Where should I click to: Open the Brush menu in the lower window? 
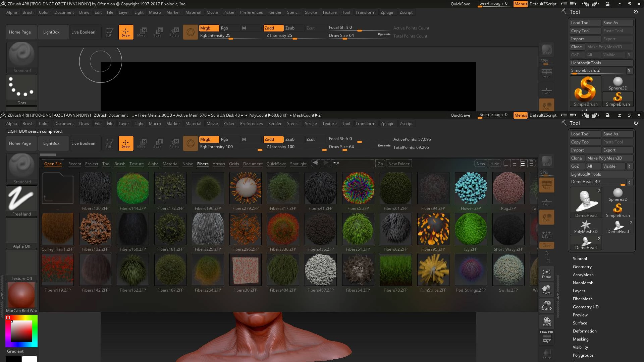click(28, 124)
